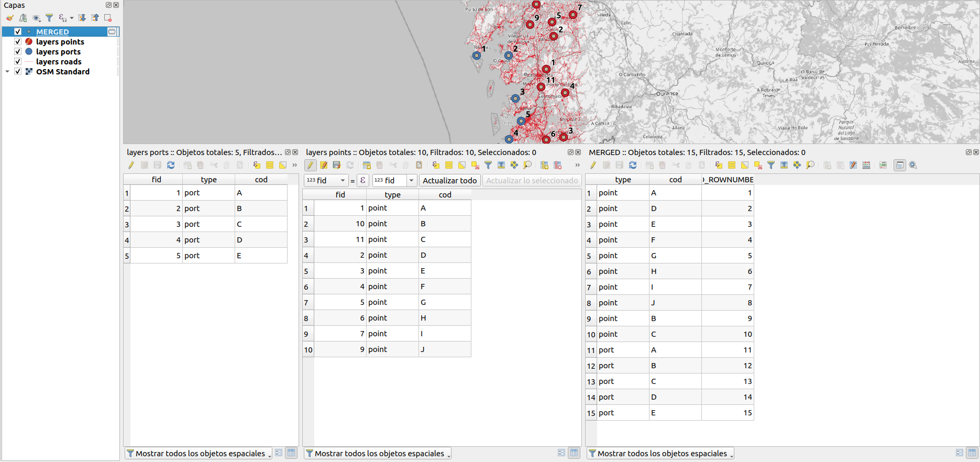
Task: Click New Field icon in layers points
Action: tap(545, 165)
